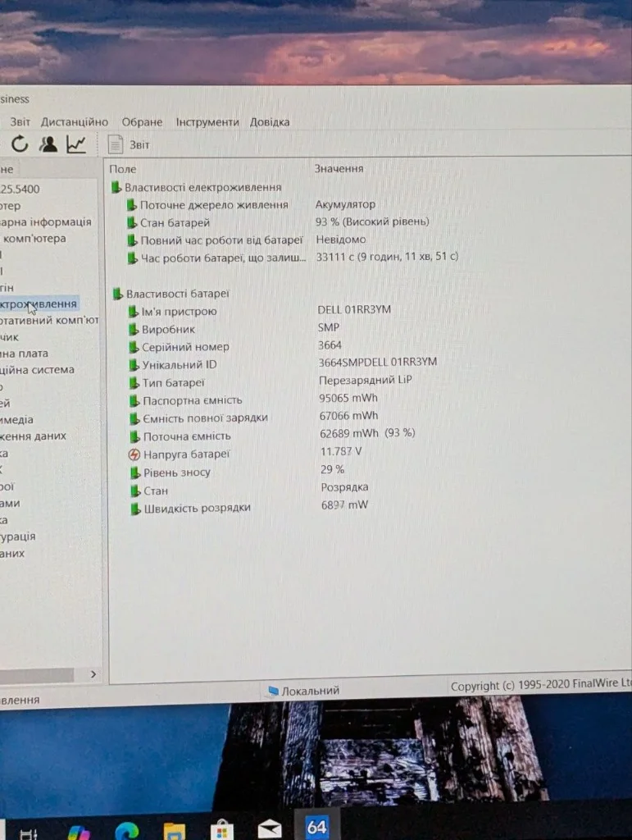Select the Час роботи батареї, що залиш... row
Screen dimensions: 632x840
292,257
